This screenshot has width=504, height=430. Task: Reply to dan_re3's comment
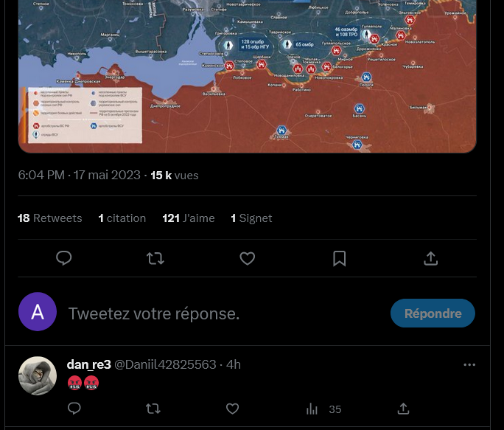pyautogui.click(x=74, y=409)
